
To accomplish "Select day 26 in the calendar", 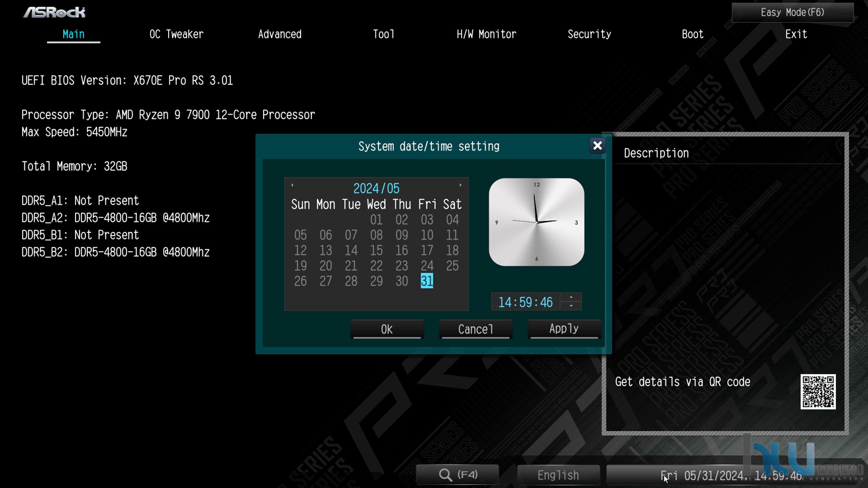I will pos(300,281).
